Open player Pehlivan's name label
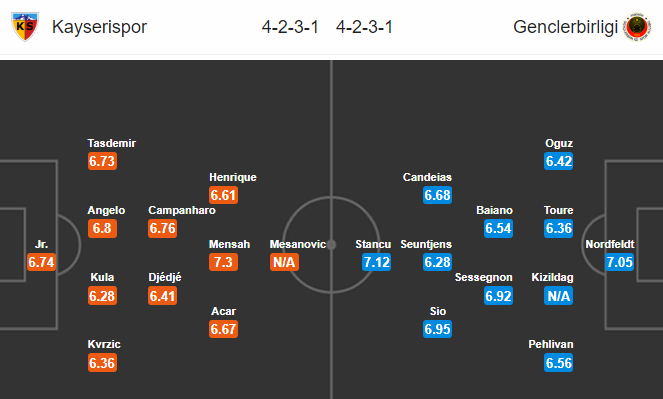 (x=551, y=344)
